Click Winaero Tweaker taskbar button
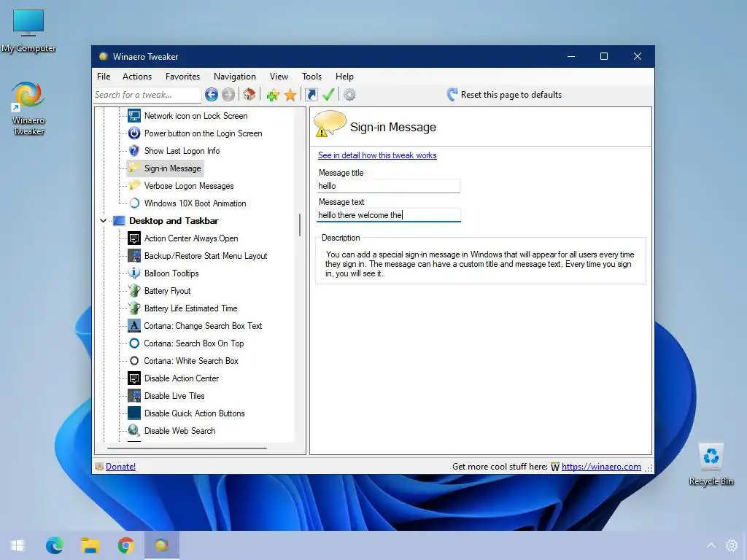747x560 pixels. pos(162,545)
